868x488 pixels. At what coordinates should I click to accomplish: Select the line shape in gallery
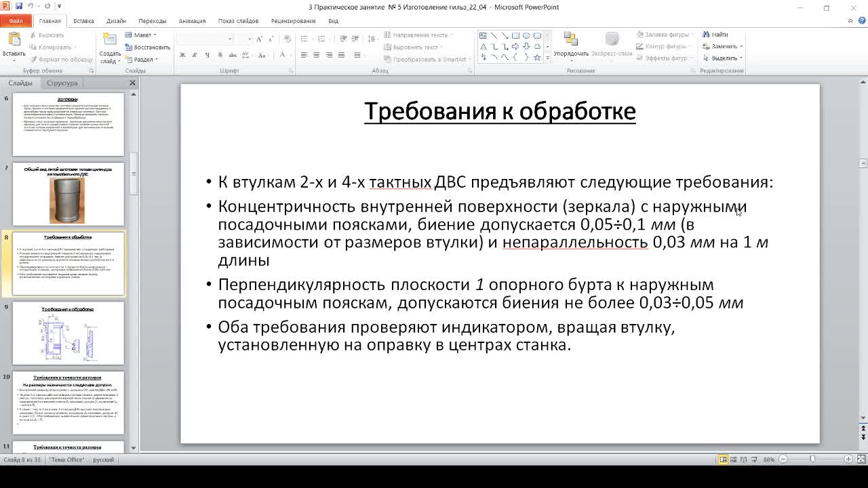[494, 36]
